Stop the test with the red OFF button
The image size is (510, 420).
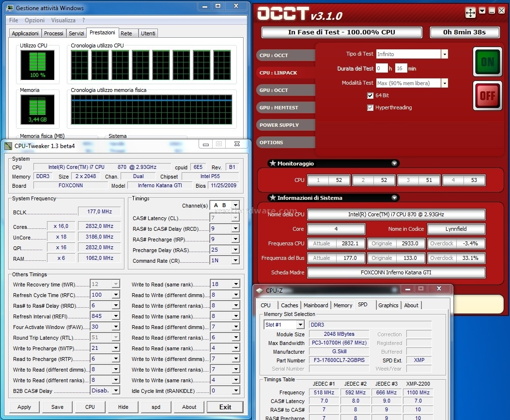tap(487, 95)
